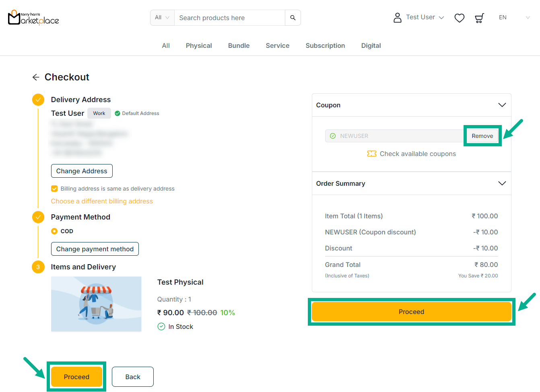Collapse the Coupon section
The height and width of the screenshot is (392, 540).
(502, 105)
